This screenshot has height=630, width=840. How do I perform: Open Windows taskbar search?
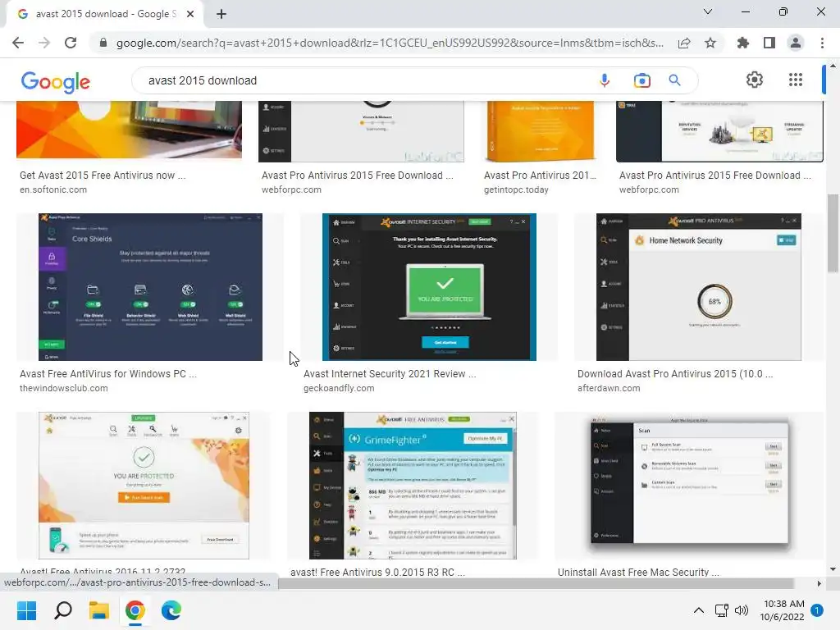62,610
